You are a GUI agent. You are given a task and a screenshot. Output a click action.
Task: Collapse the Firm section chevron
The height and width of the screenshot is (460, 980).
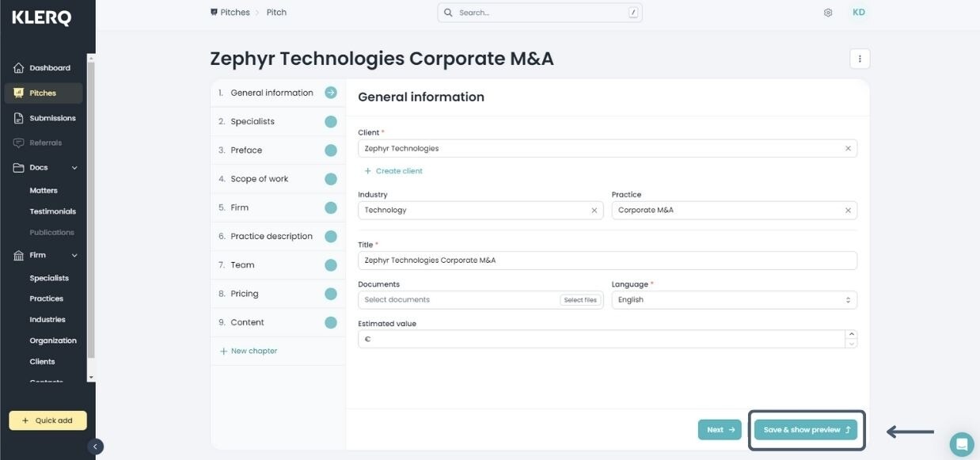tap(75, 255)
